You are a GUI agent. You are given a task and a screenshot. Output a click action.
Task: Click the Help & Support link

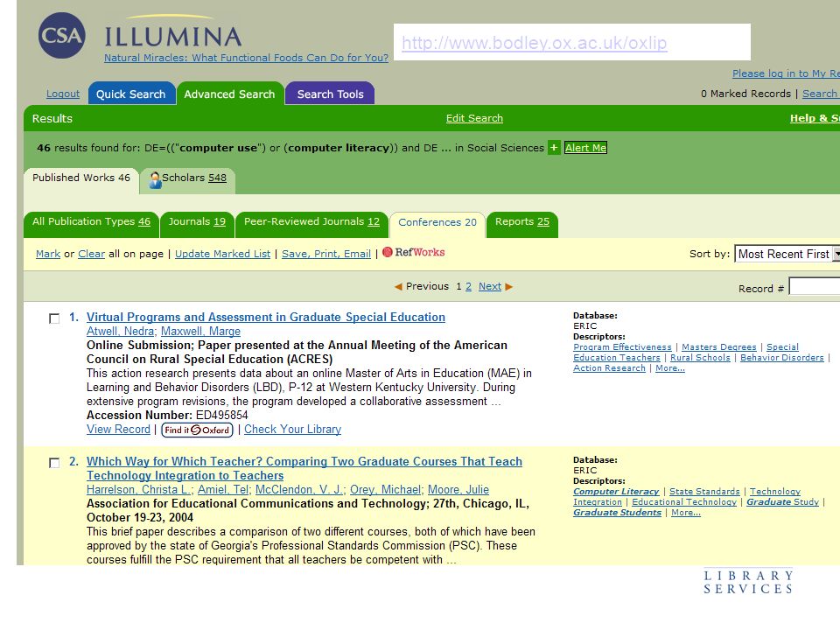[815, 118]
